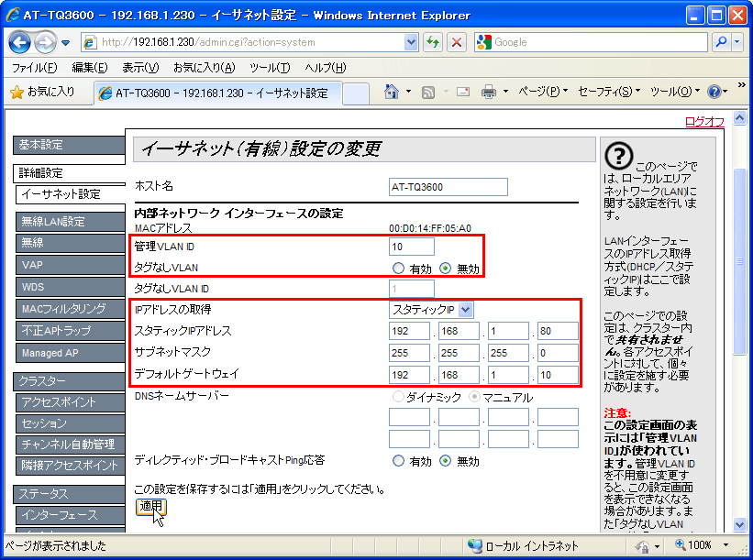
Task: Open the Home button dropdown arrow
Action: [x=408, y=91]
